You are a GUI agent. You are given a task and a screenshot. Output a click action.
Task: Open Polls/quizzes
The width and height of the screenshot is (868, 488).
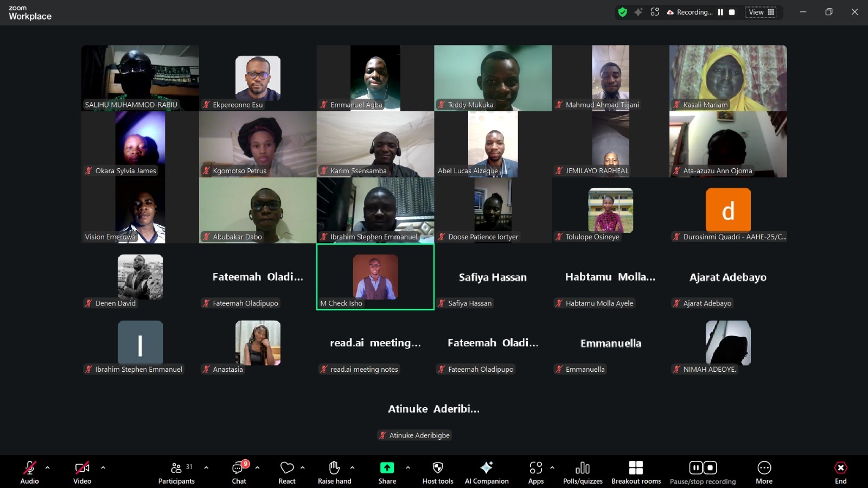(583, 472)
